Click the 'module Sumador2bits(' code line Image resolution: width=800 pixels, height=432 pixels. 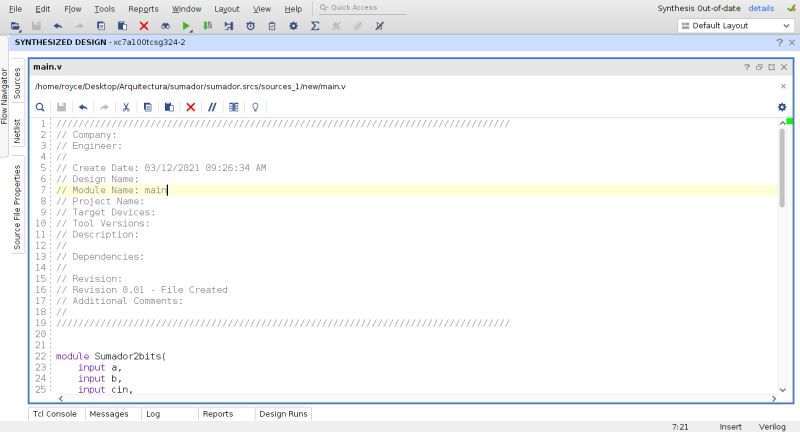[x=111, y=356]
